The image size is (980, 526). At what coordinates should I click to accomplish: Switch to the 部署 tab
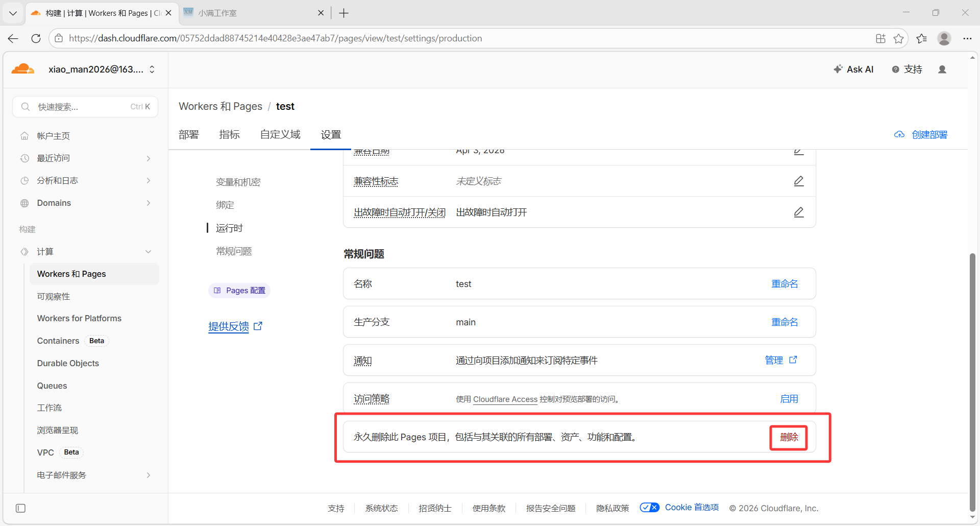coord(188,134)
